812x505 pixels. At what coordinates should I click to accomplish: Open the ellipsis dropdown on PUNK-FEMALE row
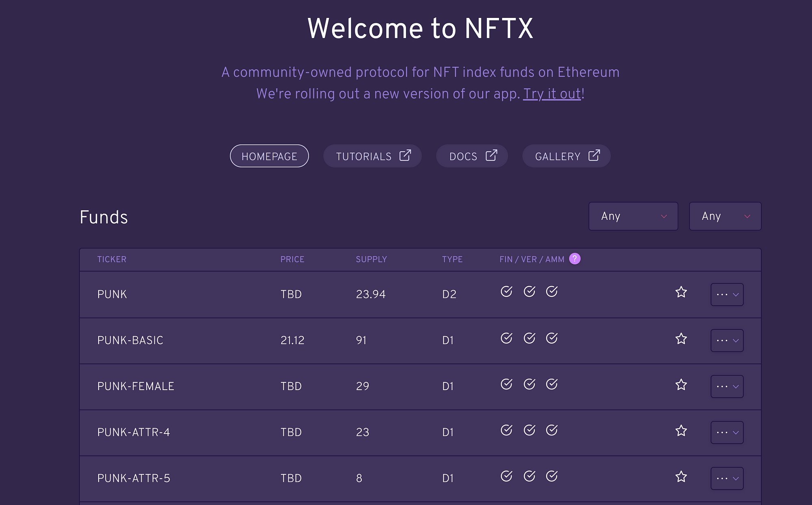727,386
